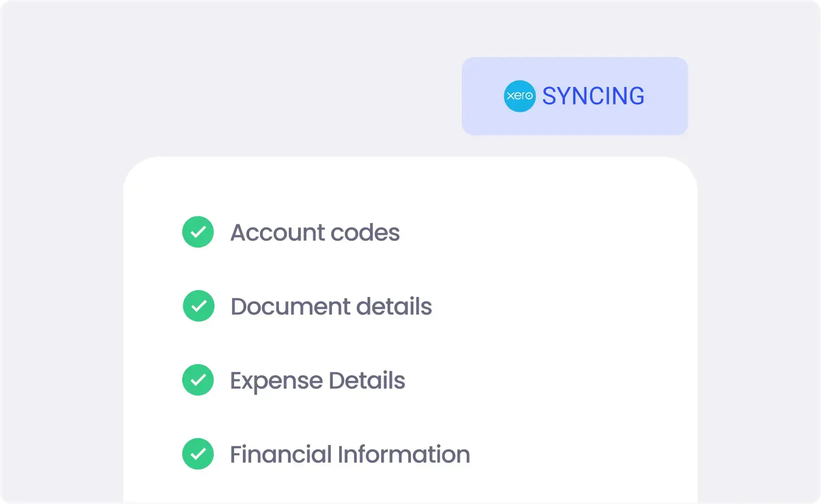The height and width of the screenshot is (504, 821).
Task: Click the final G in SYNCING
Action: [x=636, y=96]
